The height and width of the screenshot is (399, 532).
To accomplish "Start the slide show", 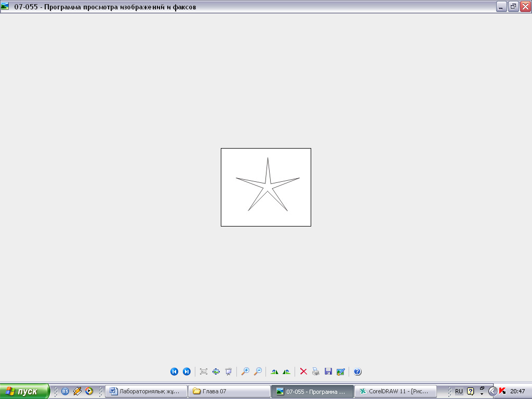I will (x=229, y=371).
